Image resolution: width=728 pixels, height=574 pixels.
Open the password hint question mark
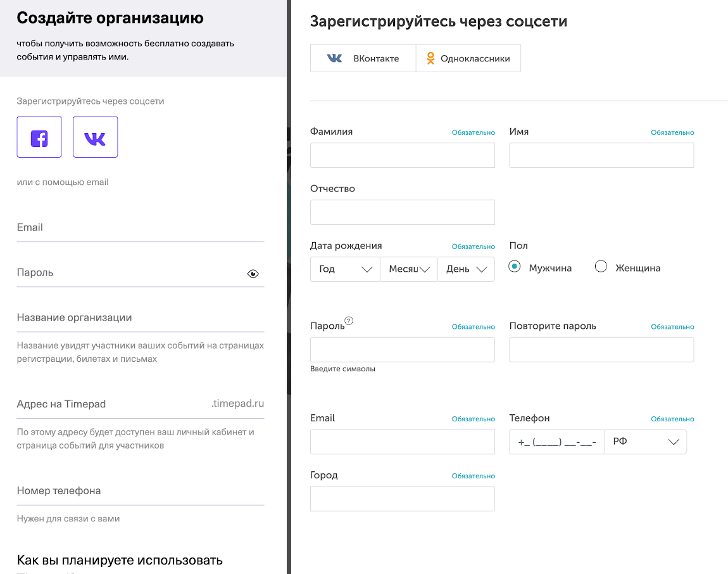[350, 321]
